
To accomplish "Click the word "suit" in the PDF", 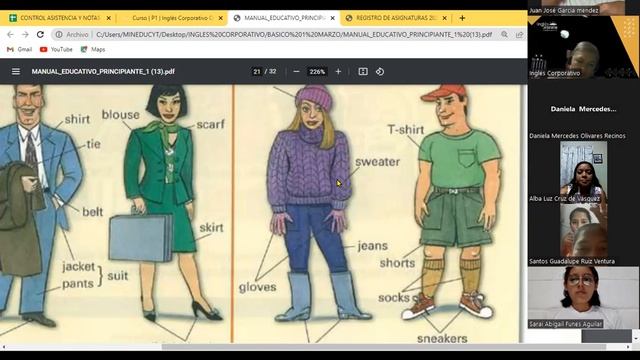I will (118, 276).
